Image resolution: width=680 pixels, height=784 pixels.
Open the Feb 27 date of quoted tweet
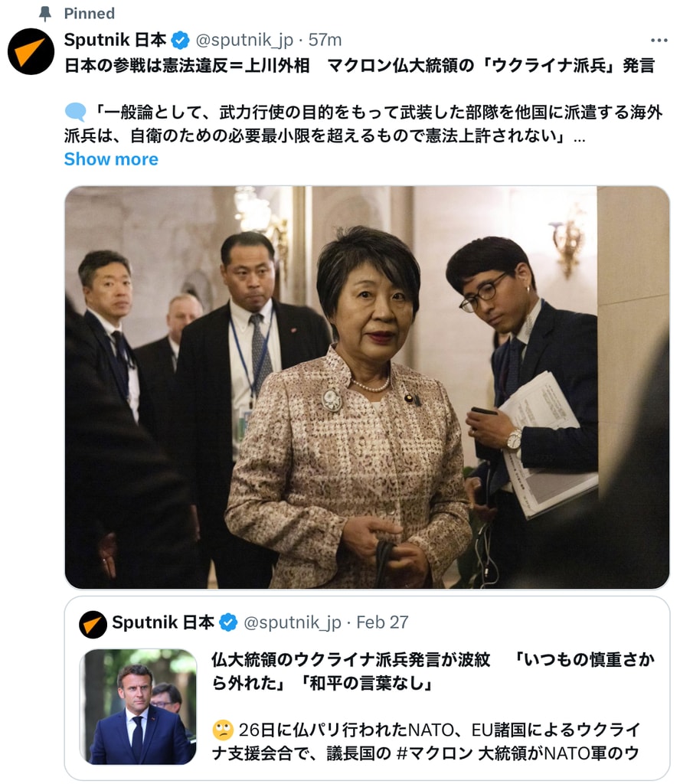383,622
